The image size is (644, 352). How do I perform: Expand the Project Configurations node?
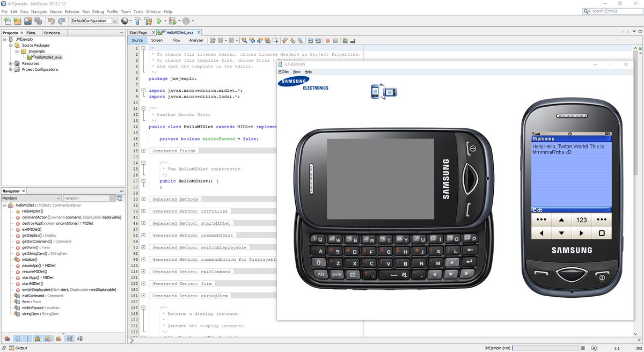coord(10,69)
